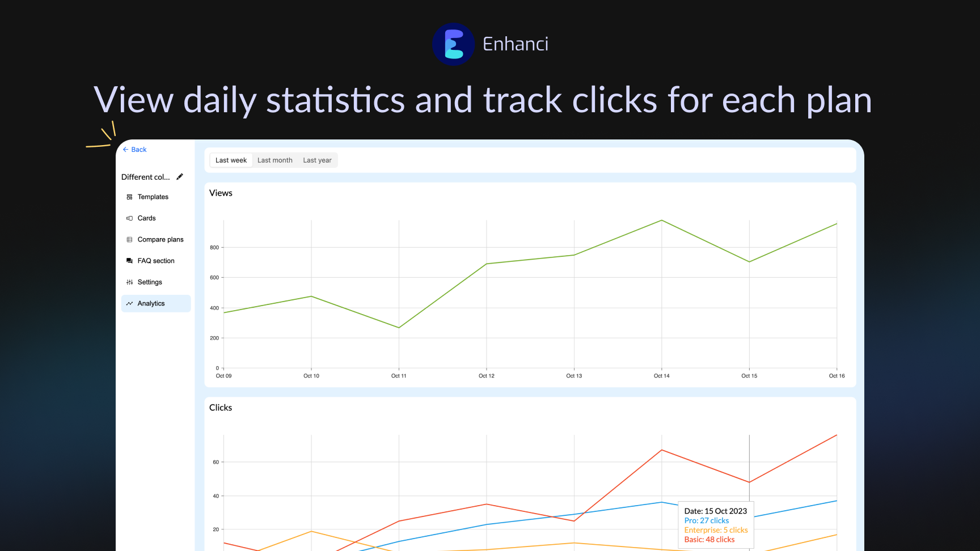980x551 pixels.
Task: Switch to the Last year tab
Action: [317, 160]
